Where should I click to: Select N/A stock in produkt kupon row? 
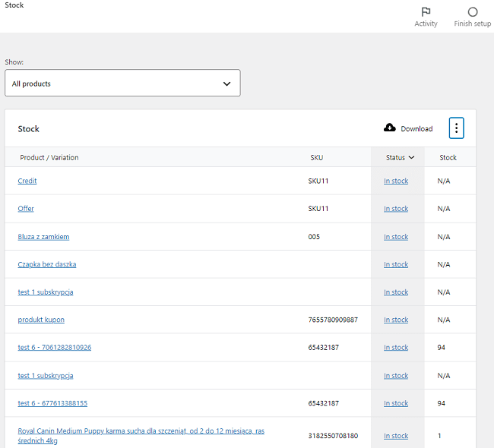click(444, 320)
